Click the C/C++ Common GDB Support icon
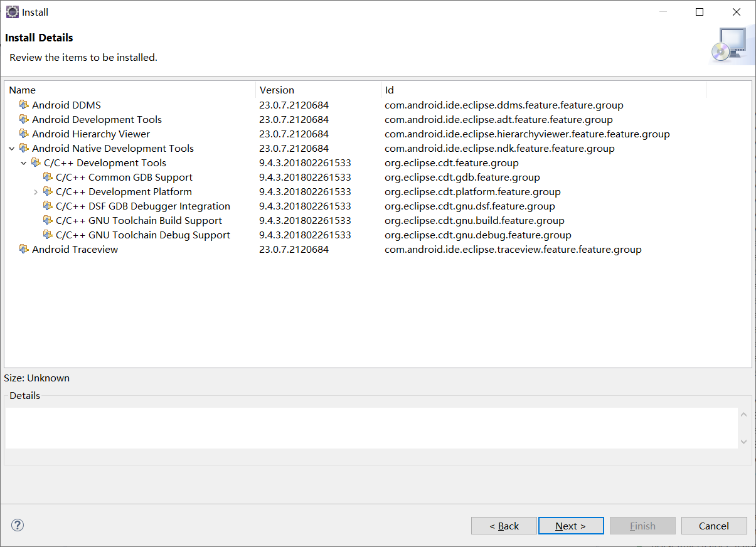 [x=48, y=177]
